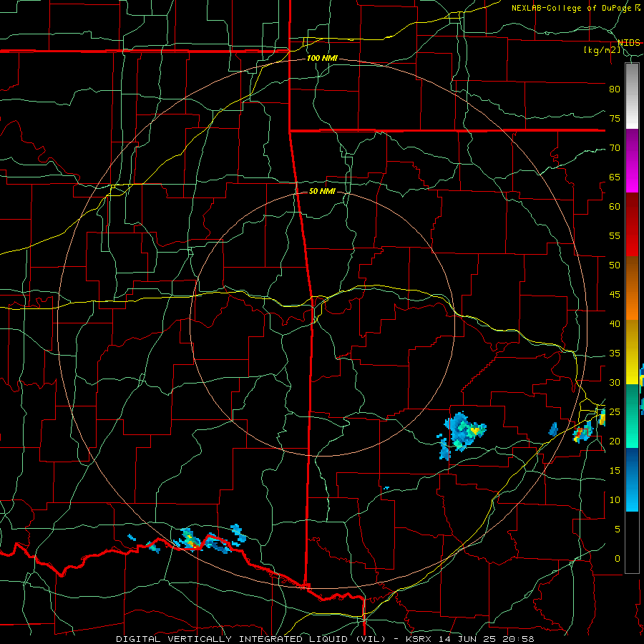The height and width of the screenshot is (644, 644).
Task: Pick the green band of the color bar
Action: [x=632, y=416]
